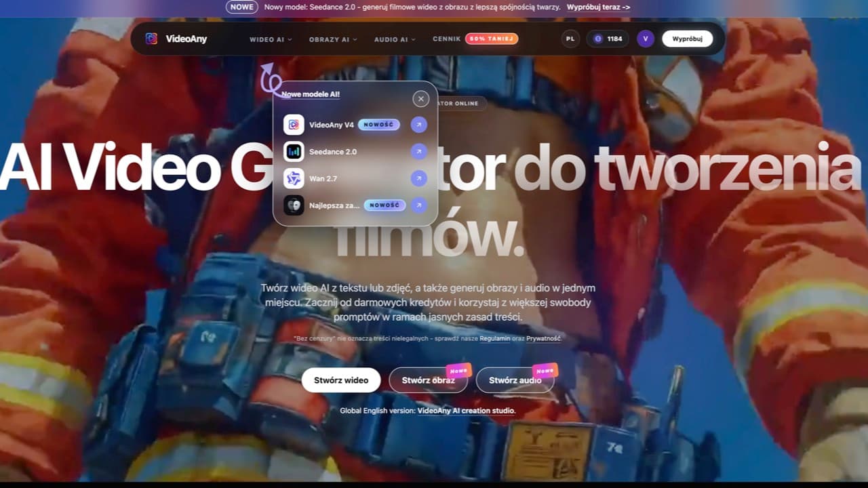Open the VideoAny home text link
This screenshot has height=488, width=868.
pos(186,39)
